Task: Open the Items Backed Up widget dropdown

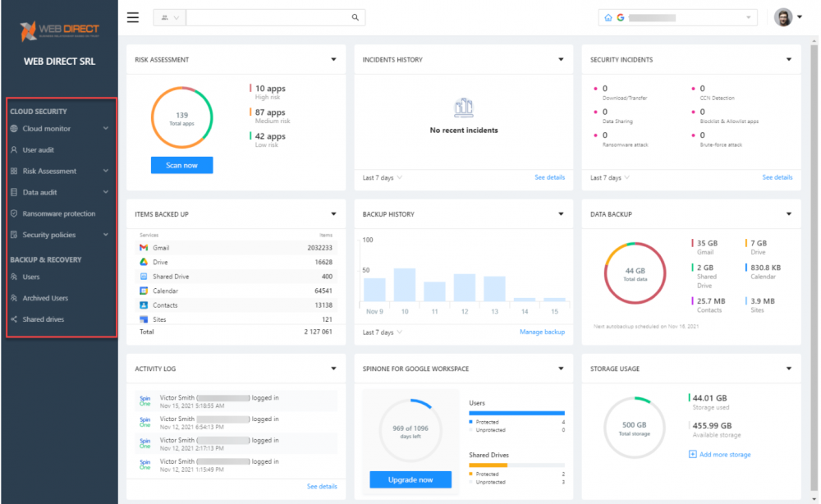Action: coord(333,213)
